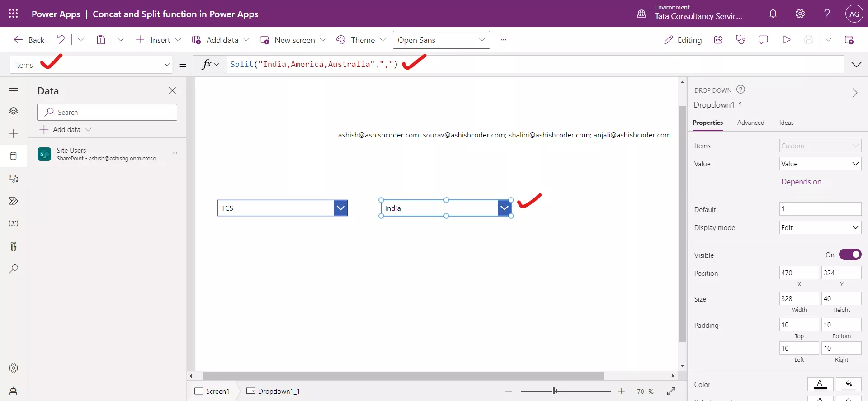Expand the Undo options arrow
The width and height of the screenshot is (868, 401).
[x=80, y=40]
